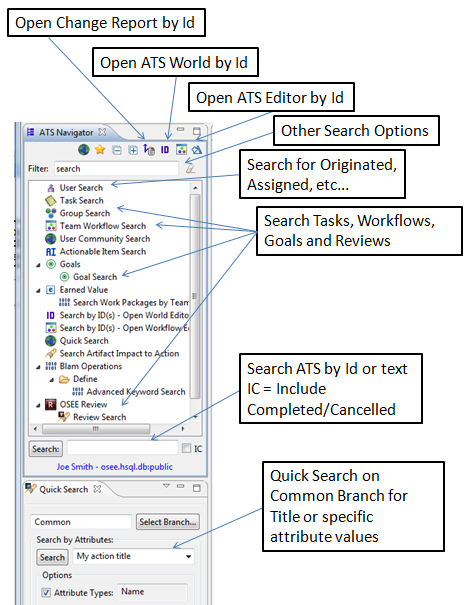Screen dimensions: 470x605
Task: Open the Search by Attributes dropdown arrow
Action: [x=188, y=556]
